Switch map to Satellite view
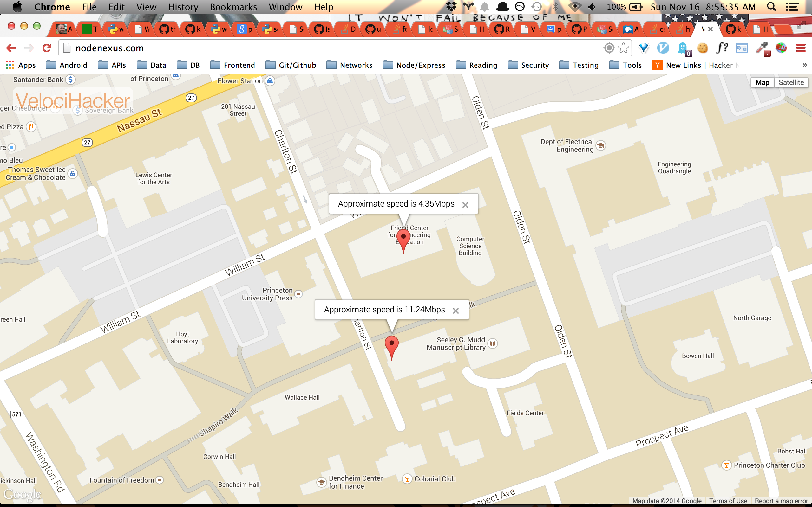Image resolution: width=812 pixels, height=507 pixels. 791,82
